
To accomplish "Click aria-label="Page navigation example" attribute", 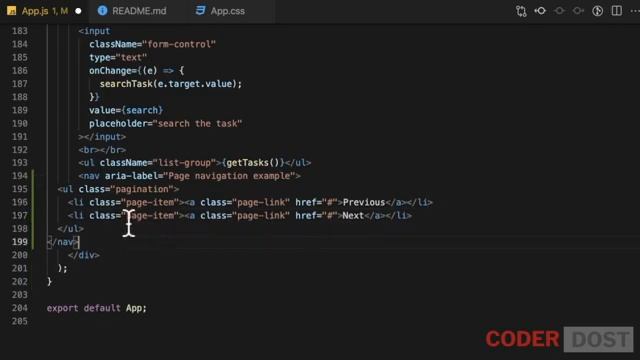I will pyautogui.click(x=200, y=176).
